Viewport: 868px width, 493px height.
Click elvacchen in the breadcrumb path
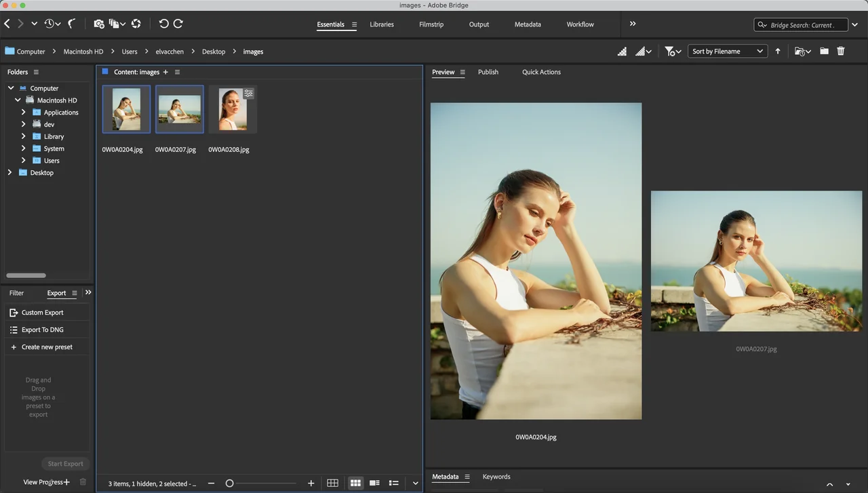[x=170, y=52]
